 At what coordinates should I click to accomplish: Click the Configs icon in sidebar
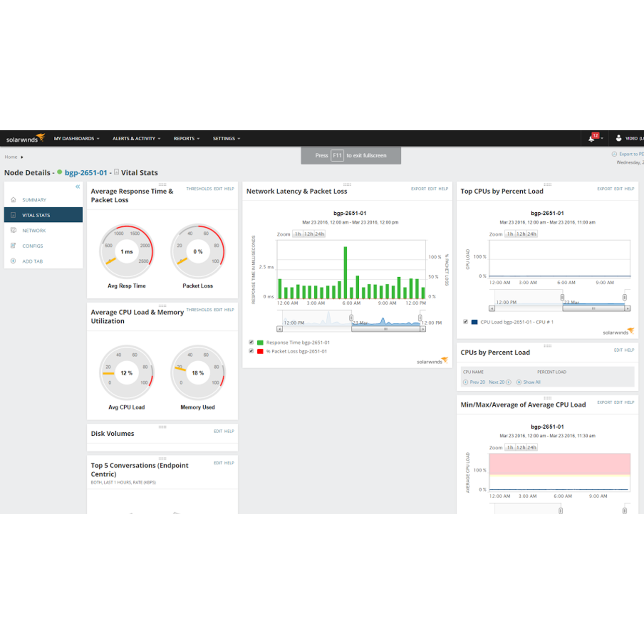(13, 246)
